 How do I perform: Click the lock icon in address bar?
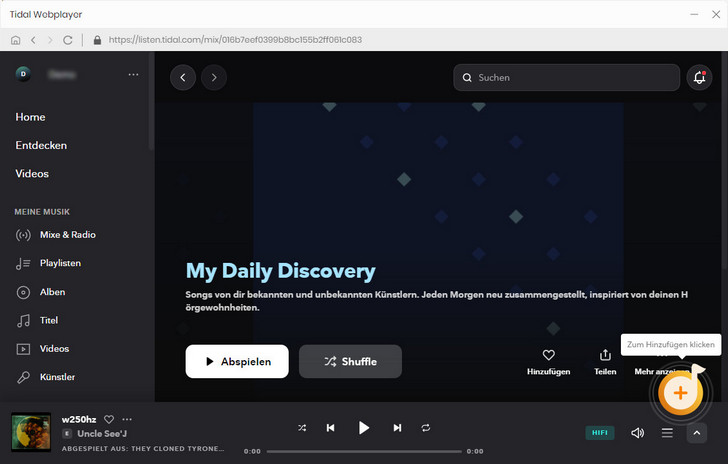[97, 40]
